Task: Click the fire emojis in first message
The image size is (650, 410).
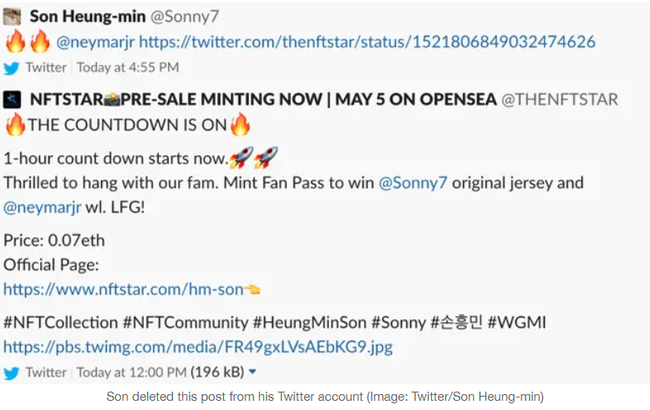Action: pos(26,42)
